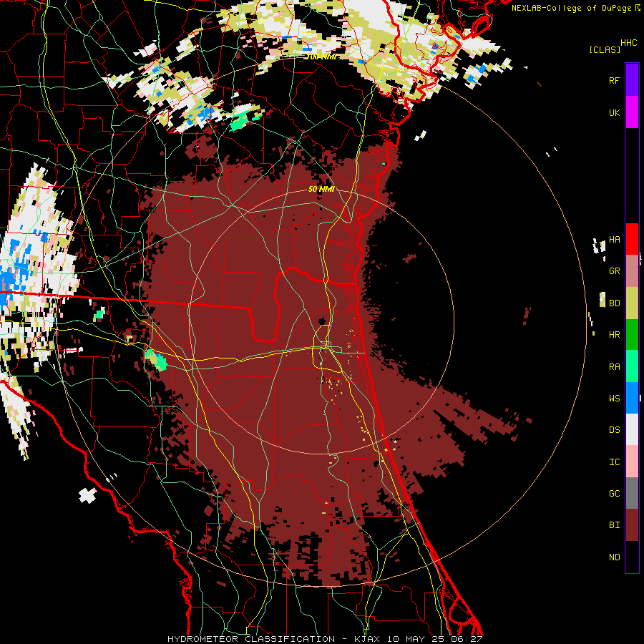Click the IC legend label

(614, 462)
